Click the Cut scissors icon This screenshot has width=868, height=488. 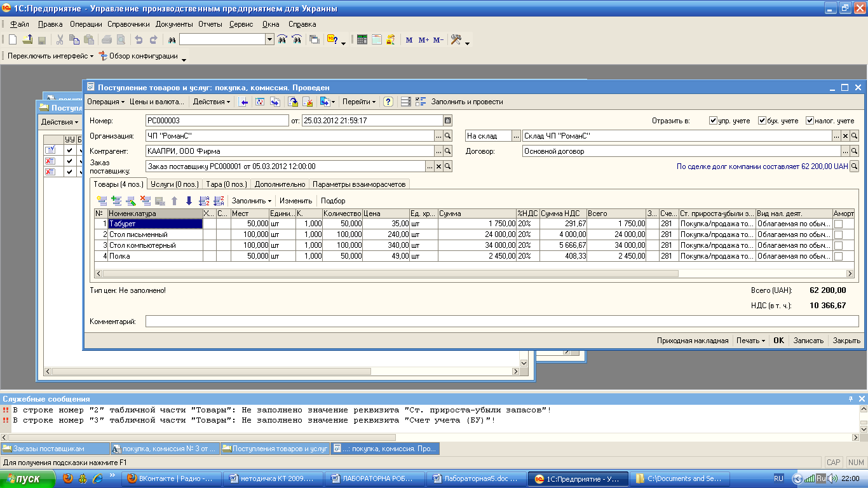60,39
